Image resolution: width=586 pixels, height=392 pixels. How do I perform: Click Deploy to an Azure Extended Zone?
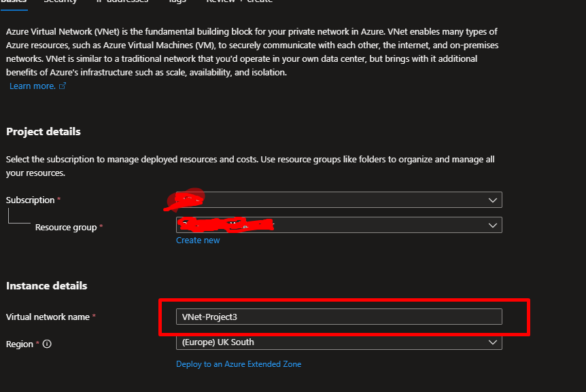point(239,364)
